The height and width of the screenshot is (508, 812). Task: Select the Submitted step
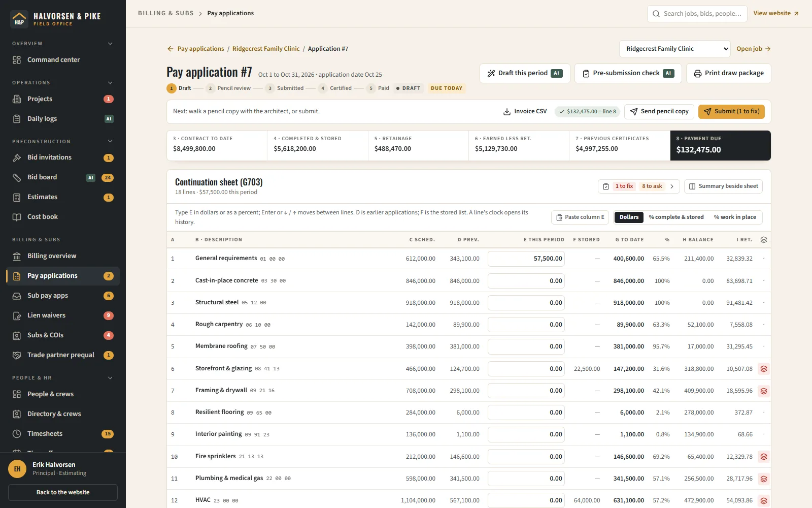[x=284, y=88]
